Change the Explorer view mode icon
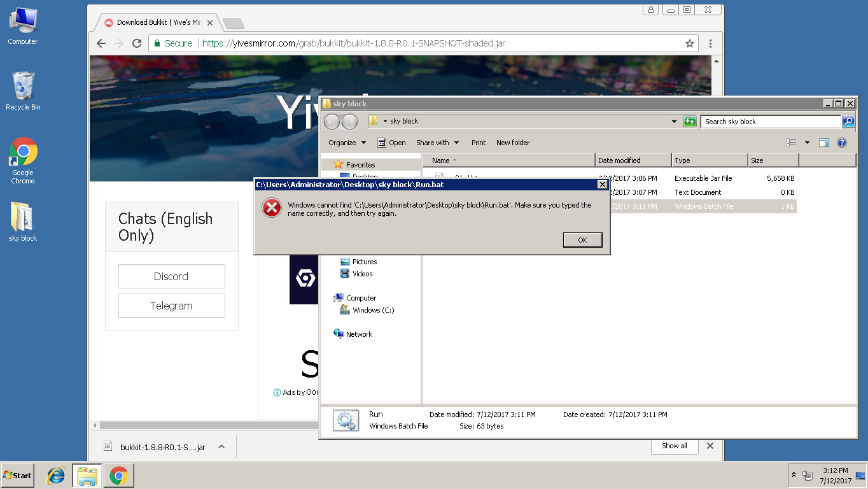The width and height of the screenshot is (868, 489). coord(792,143)
